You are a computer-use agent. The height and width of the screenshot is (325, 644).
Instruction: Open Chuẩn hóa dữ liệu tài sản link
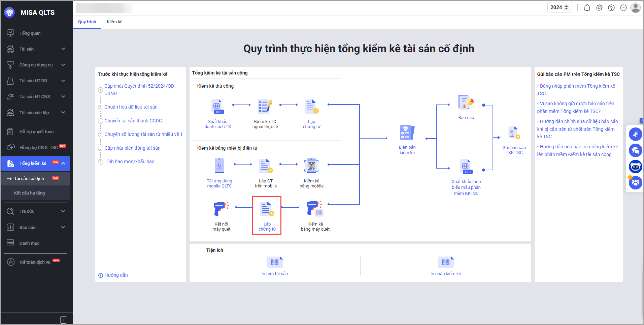pyautogui.click(x=131, y=107)
